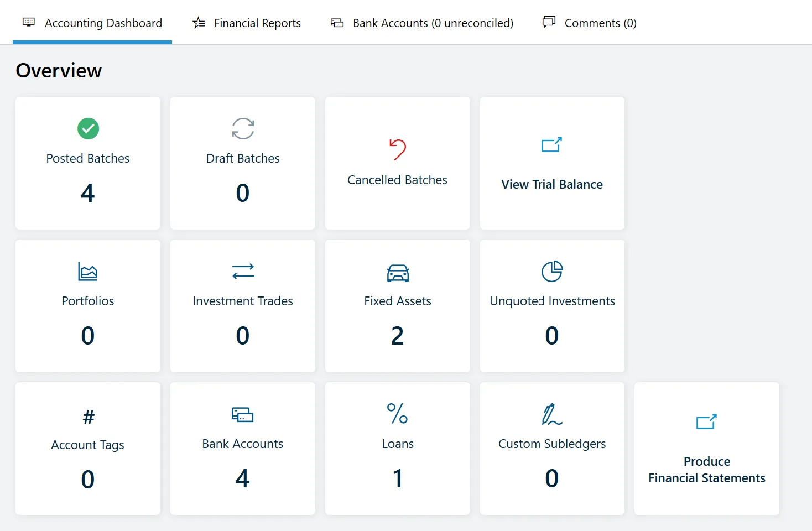Viewport: 812px width, 531px height.
Task: Click the Fixed Assets count showing 2
Action: click(397, 336)
